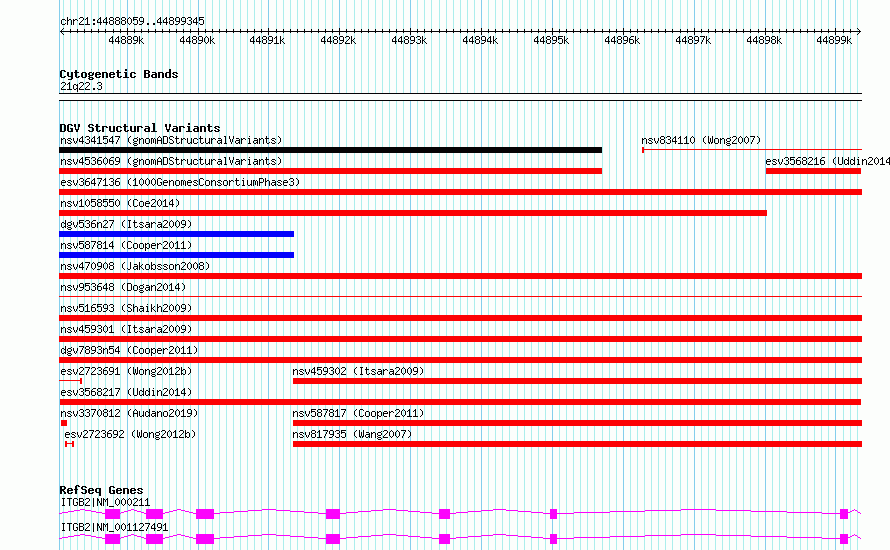Click the thin red line under nsv953648
This screenshot has height=550, width=890.
(460, 296)
